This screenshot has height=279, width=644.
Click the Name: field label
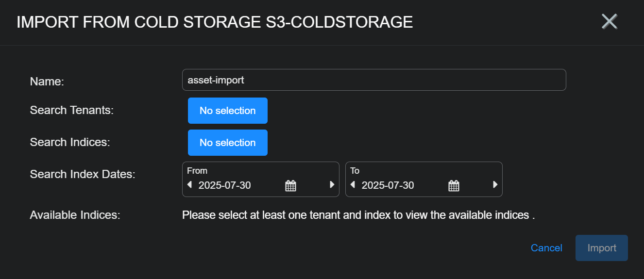(x=47, y=82)
